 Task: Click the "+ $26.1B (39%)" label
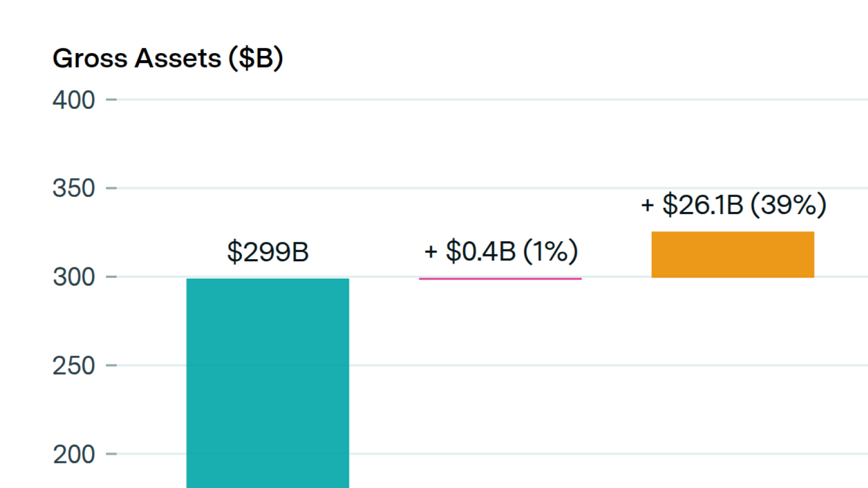(733, 205)
